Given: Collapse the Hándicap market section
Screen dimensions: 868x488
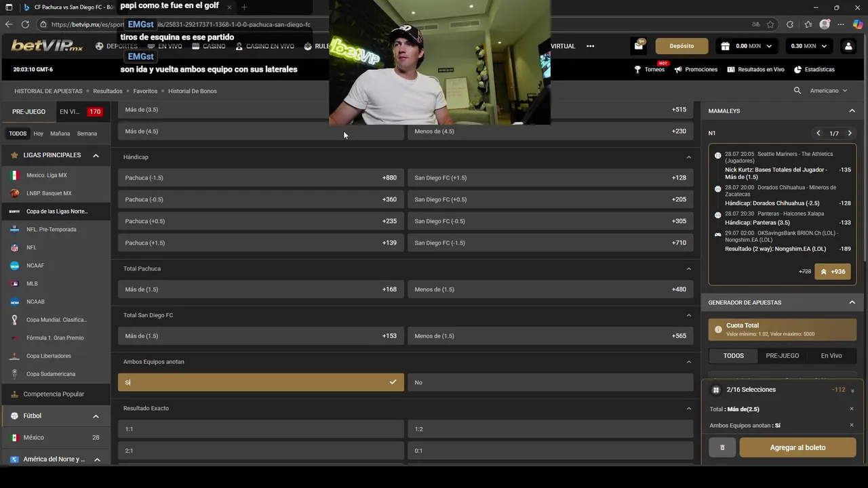Looking at the screenshot, I should pyautogui.click(x=689, y=157).
